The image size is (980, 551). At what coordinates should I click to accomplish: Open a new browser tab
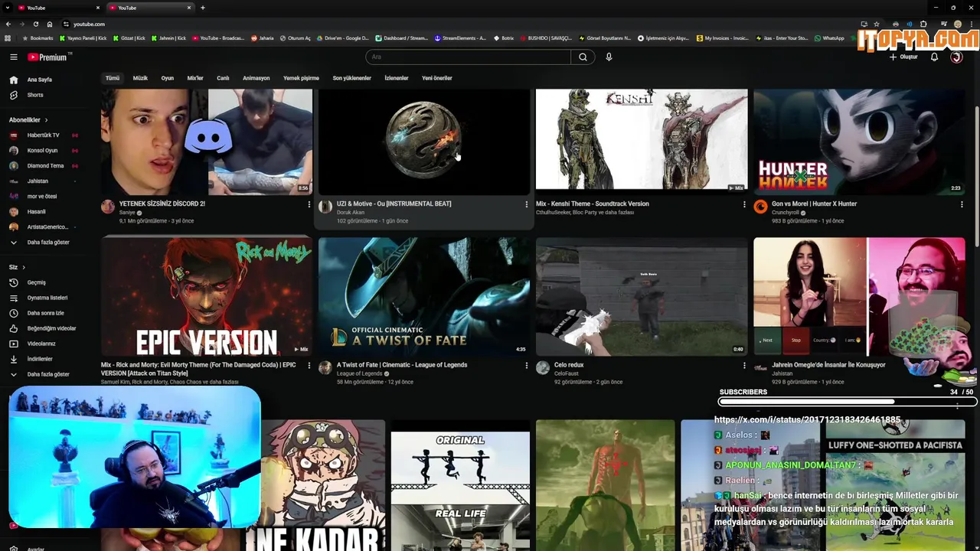point(202,8)
